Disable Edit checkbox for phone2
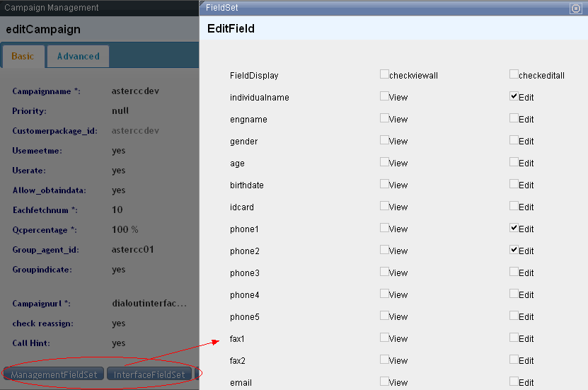Viewport: 588px width, 390px height. (514, 250)
